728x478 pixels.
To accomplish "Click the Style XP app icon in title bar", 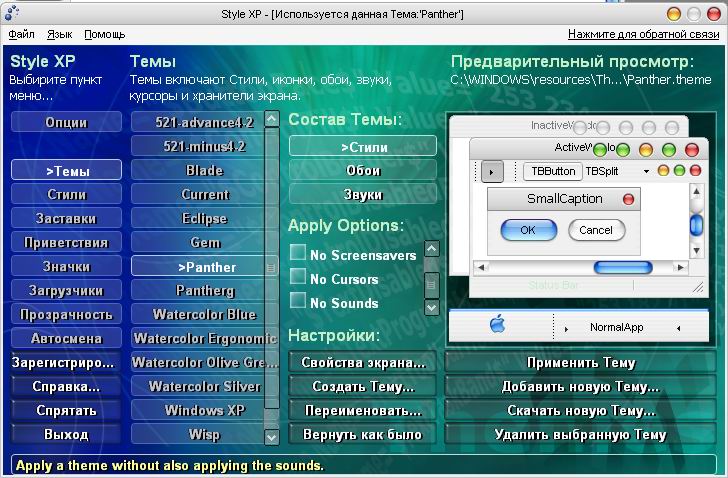I will [x=12, y=13].
